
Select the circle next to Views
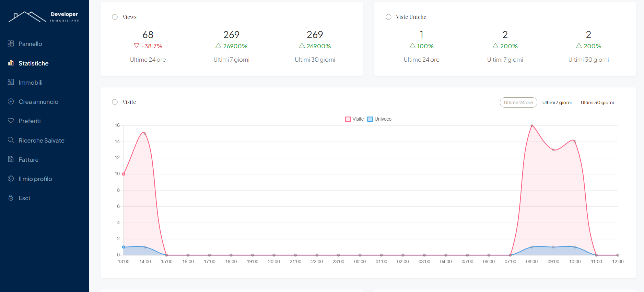tap(115, 17)
